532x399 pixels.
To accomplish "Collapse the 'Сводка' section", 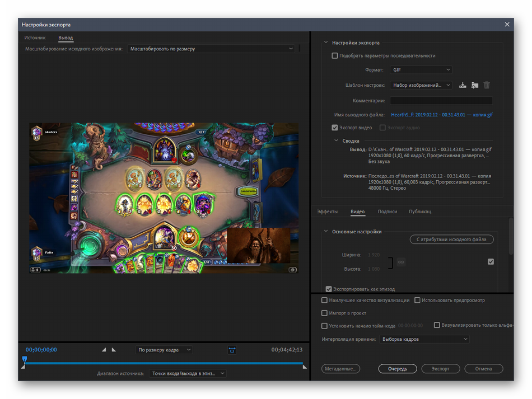I will [x=337, y=141].
